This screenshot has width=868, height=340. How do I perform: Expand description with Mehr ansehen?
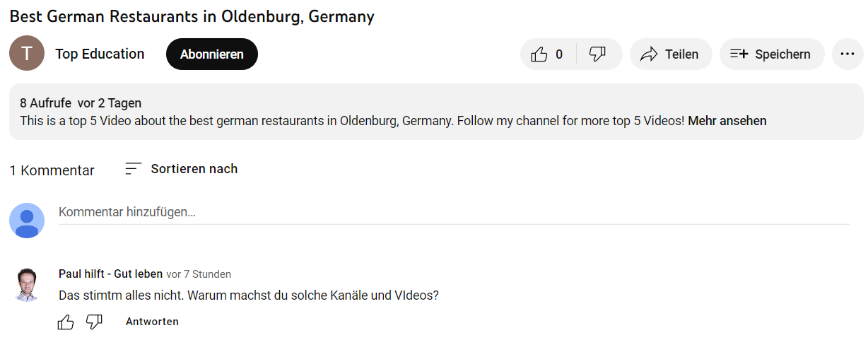[x=727, y=121]
